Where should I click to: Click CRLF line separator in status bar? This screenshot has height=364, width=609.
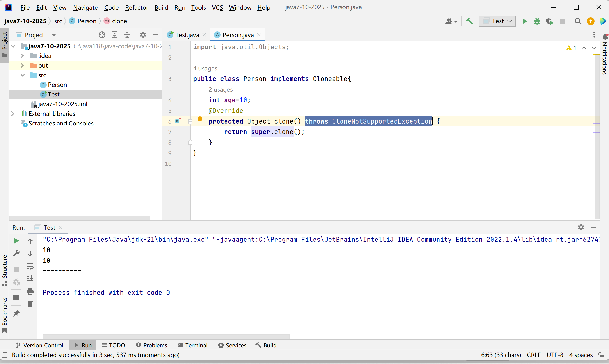[534, 355]
